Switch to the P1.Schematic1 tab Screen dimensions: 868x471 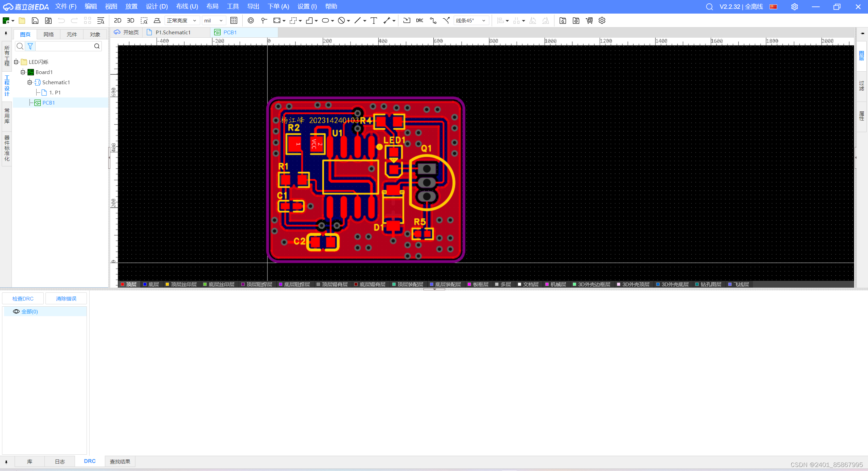coord(173,32)
